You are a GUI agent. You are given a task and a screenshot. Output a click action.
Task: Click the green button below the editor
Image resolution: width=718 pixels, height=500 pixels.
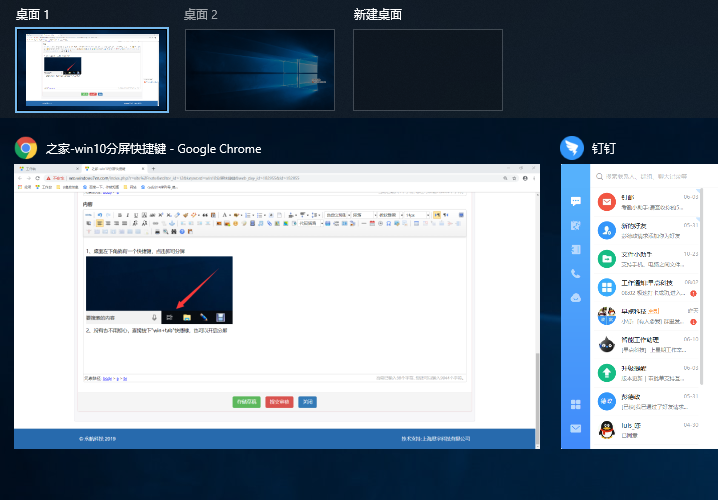(x=246, y=402)
